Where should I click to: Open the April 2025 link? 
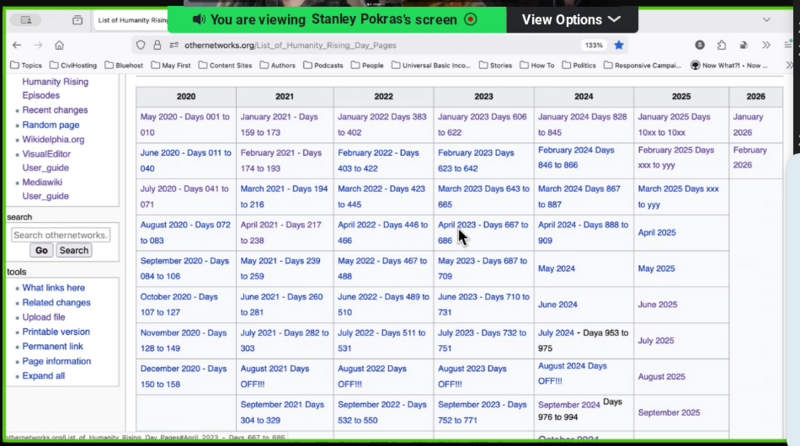pos(657,233)
